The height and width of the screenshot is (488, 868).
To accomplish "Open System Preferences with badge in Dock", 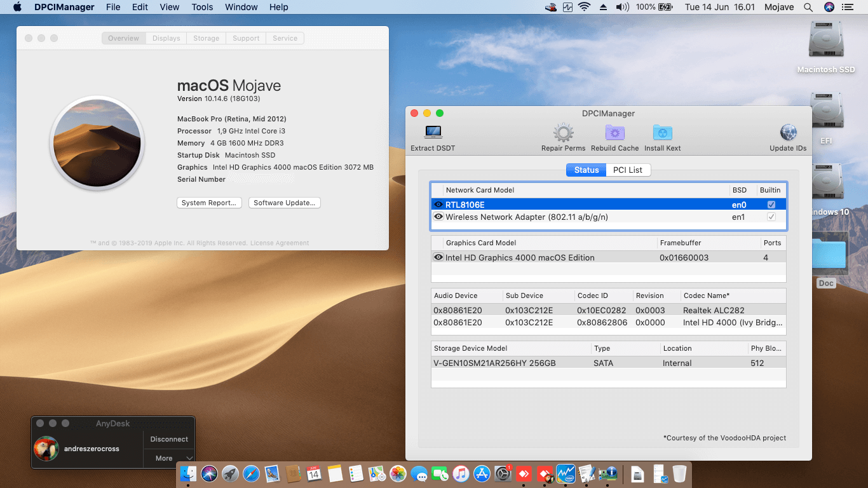I will (503, 473).
